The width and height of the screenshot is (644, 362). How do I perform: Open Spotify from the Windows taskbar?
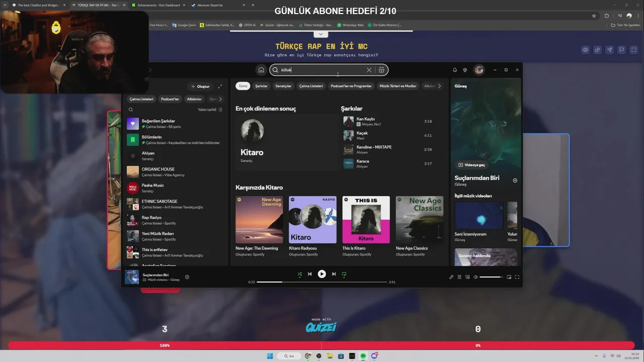pos(363,356)
